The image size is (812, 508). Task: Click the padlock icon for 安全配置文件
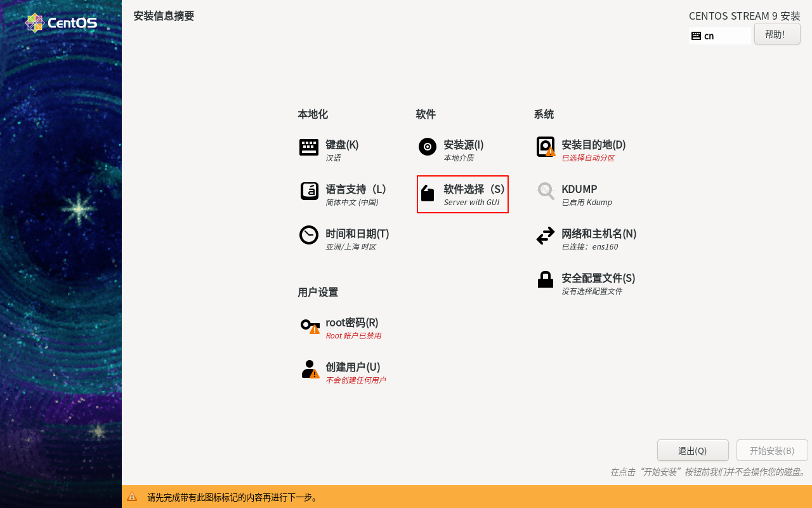(546, 279)
